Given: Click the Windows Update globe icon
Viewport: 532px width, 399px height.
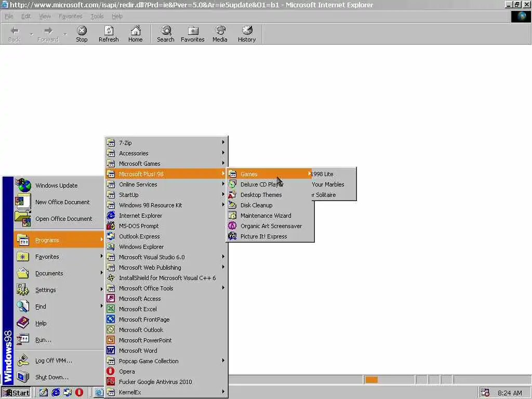Looking at the screenshot, I should pyautogui.click(x=23, y=185).
